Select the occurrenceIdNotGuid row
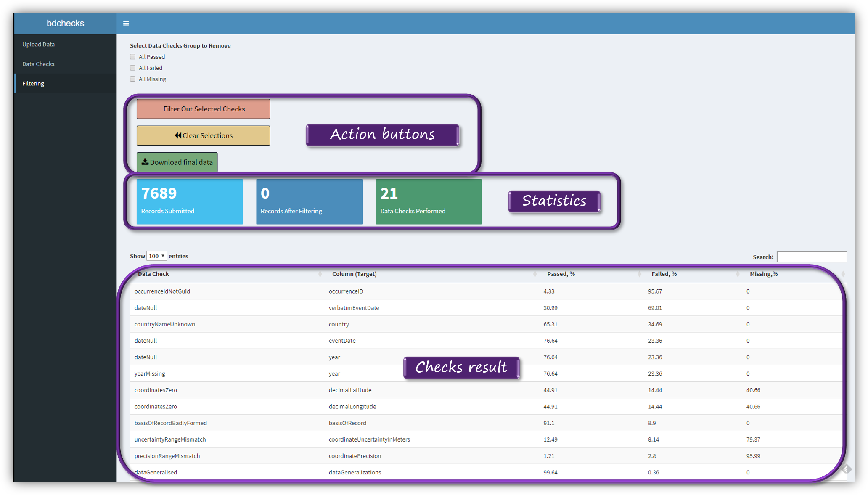Screen dimensions: 868x495 click(488, 291)
